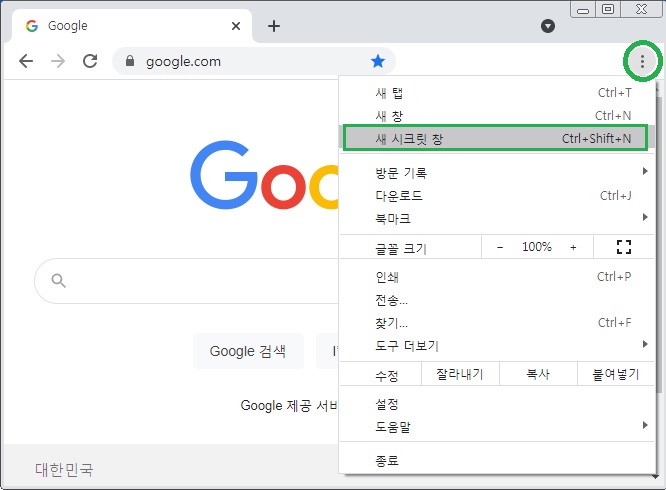This screenshot has height=490, width=666.
Task: Choose 전송... cast menu item
Action: [x=497, y=300]
